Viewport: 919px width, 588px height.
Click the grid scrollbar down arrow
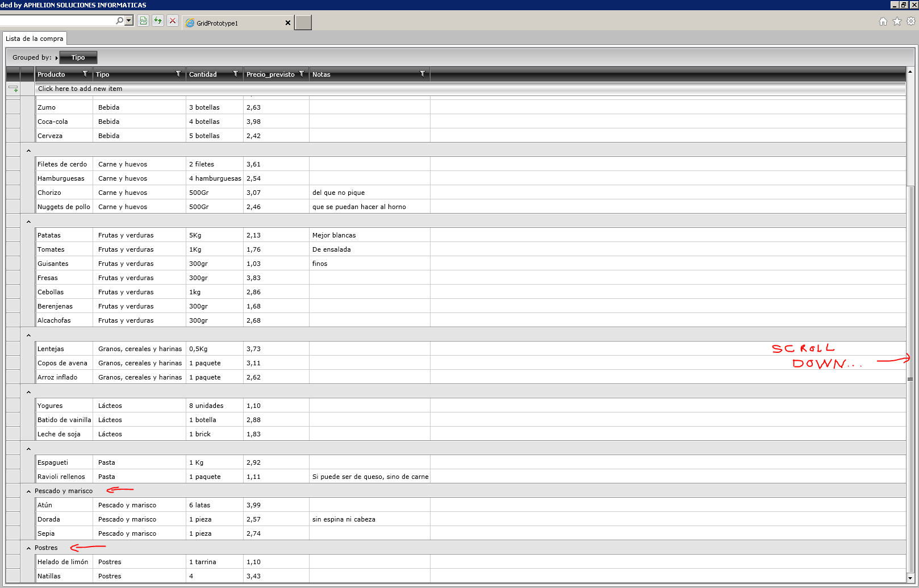(910, 578)
